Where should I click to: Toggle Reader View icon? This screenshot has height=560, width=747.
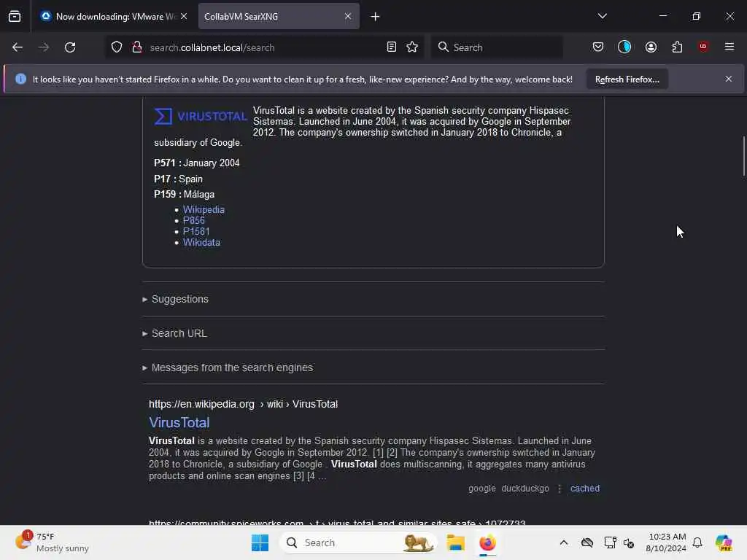[391, 47]
